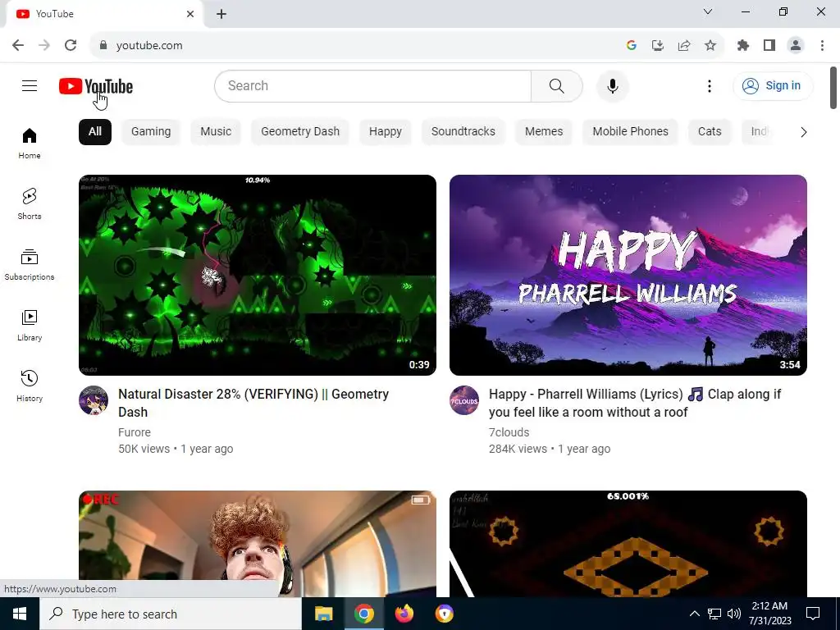
Task: Bookmark this tab with star icon
Action: pos(710,45)
